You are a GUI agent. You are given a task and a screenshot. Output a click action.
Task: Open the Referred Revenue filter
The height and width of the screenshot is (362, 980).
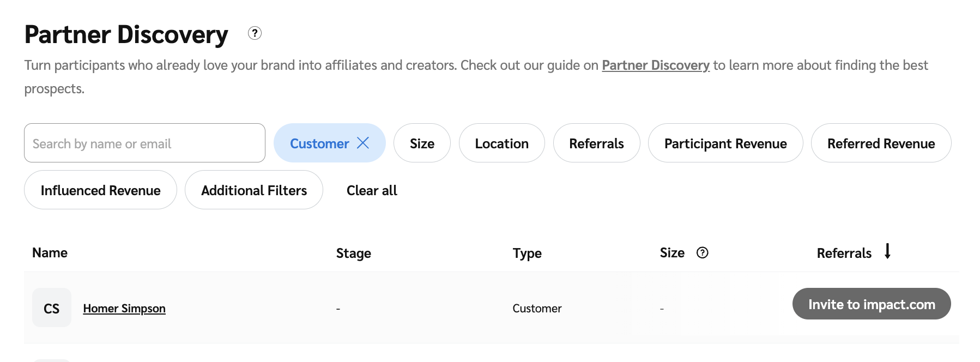881,143
